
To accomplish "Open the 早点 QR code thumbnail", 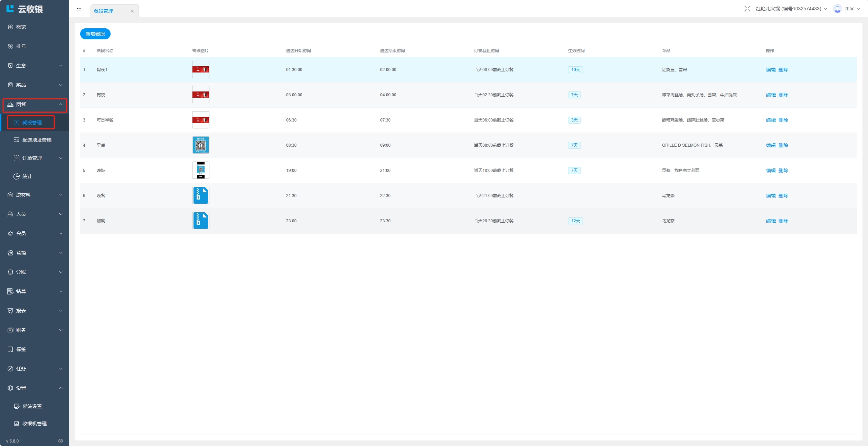I will pos(200,145).
